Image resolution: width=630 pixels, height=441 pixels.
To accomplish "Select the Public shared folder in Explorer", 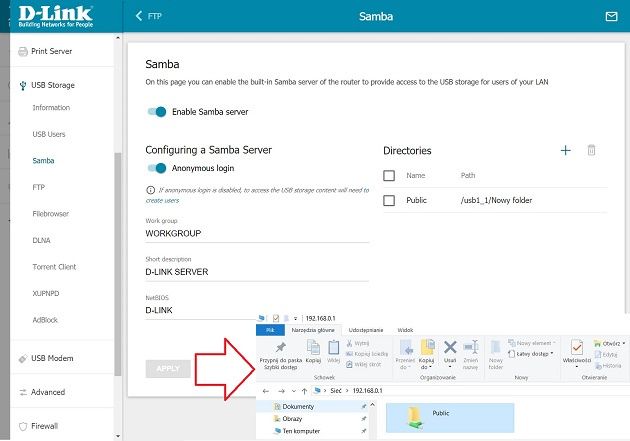I will tap(450, 418).
